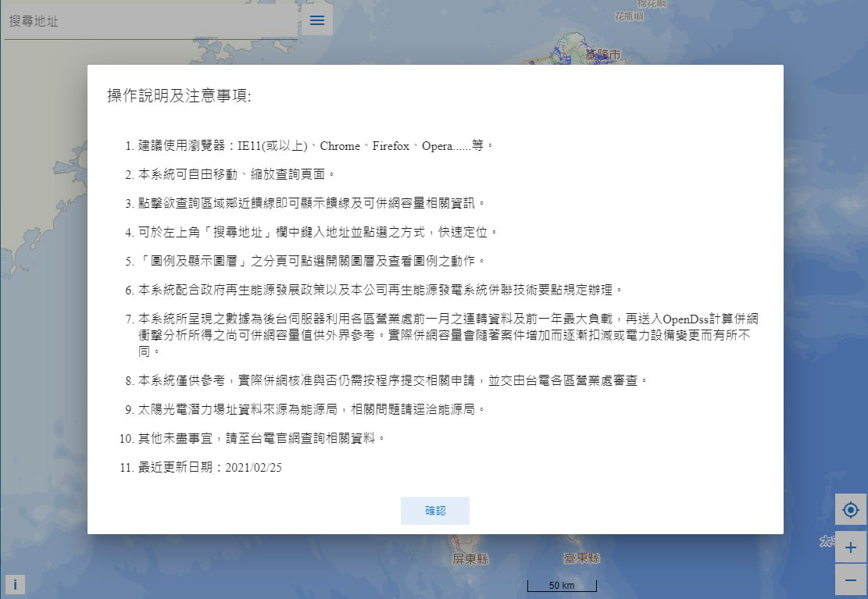868x599 pixels.
Task: Click the line referring to 台電官網
Action: click(262, 438)
